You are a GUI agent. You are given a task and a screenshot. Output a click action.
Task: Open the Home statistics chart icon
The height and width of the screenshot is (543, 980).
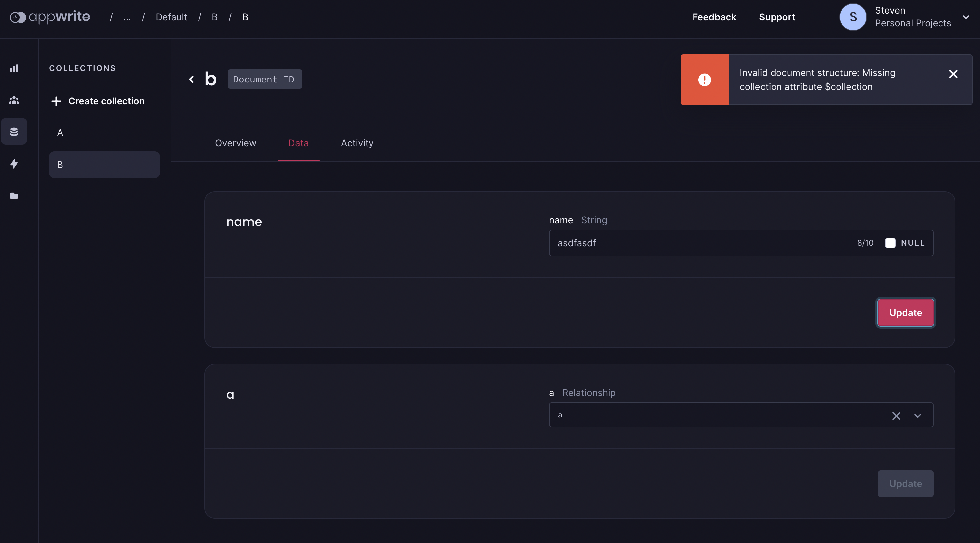pos(14,68)
